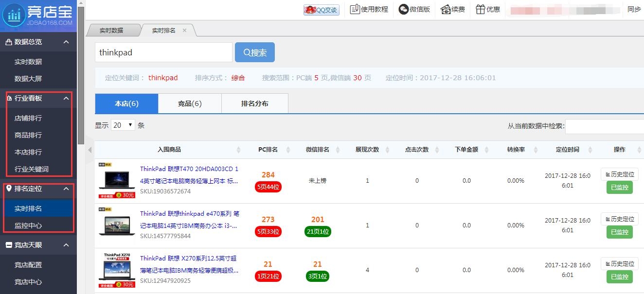Image resolution: width=644 pixels, height=294 pixels.
Task: Open QQ交谈 chat button
Action: tap(321, 10)
